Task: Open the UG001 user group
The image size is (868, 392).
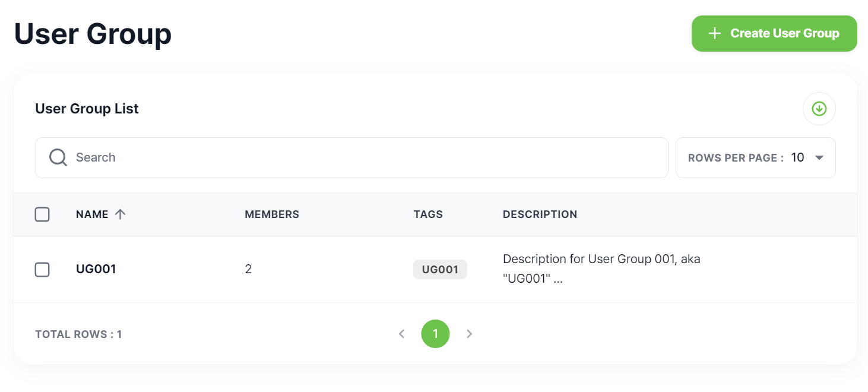Action: tap(96, 268)
